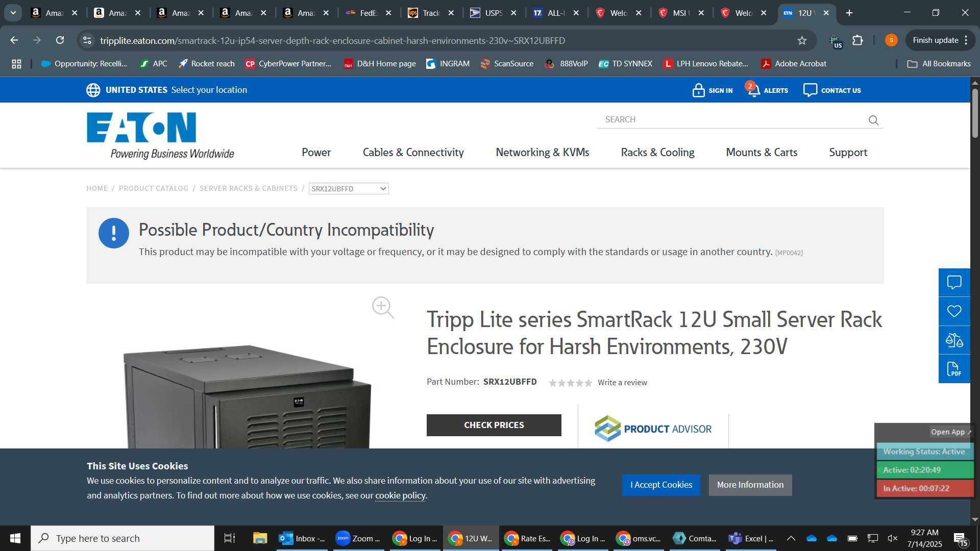
Task: Open site information icon in address bar
Action: 87,40
